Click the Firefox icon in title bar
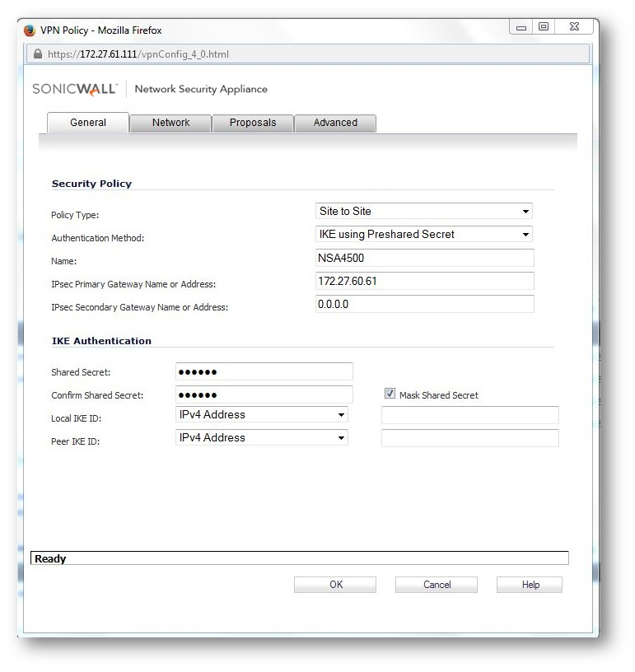The height and width of the screenshot is (672, 635). [30, 30]
